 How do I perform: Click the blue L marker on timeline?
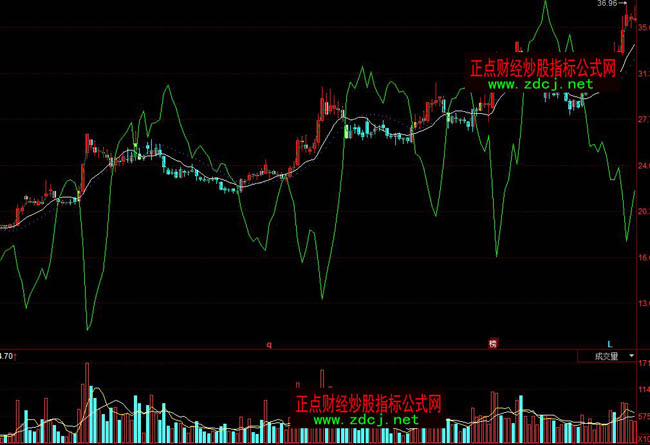click(607, 344)
